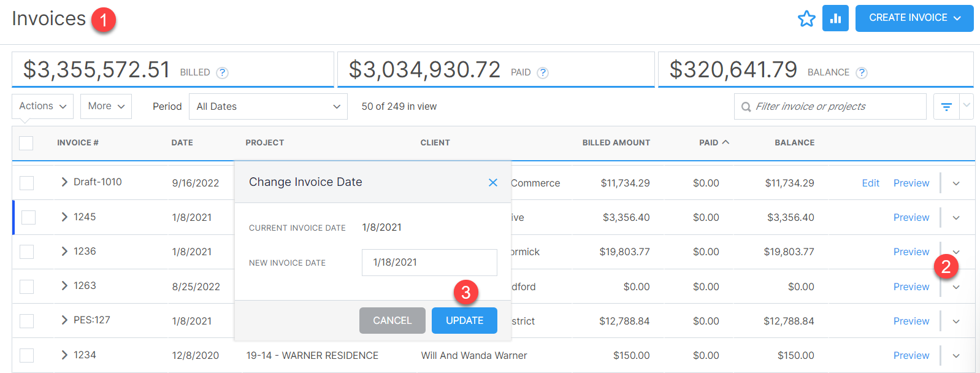980x373 pixels.
Task: Open the Actions menu
Action: tap(42, 106)
